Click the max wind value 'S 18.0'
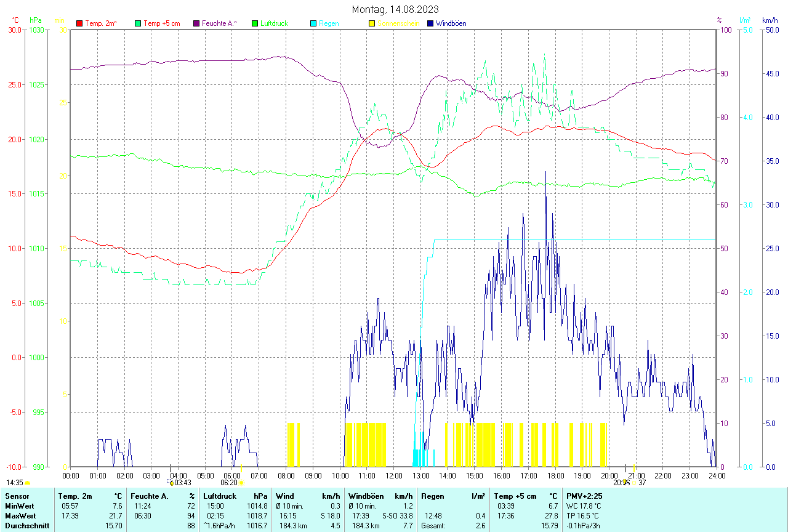The width and height of the screenshot is (788, 532). (x=330, y=515)
